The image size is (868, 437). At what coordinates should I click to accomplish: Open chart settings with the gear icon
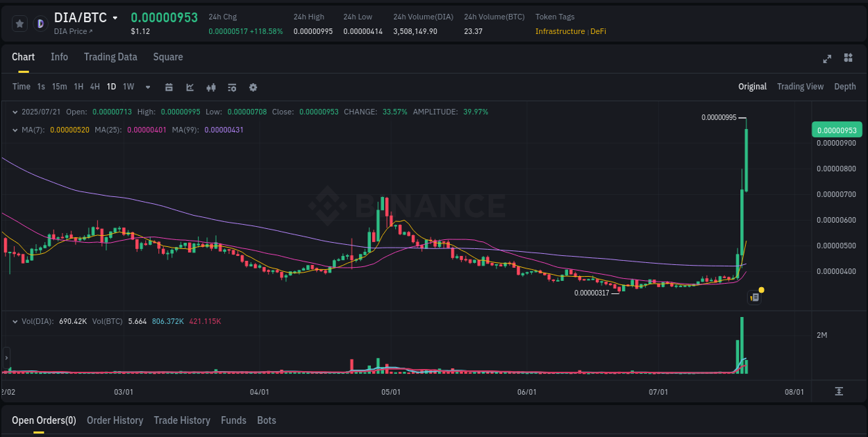(253, 87)
